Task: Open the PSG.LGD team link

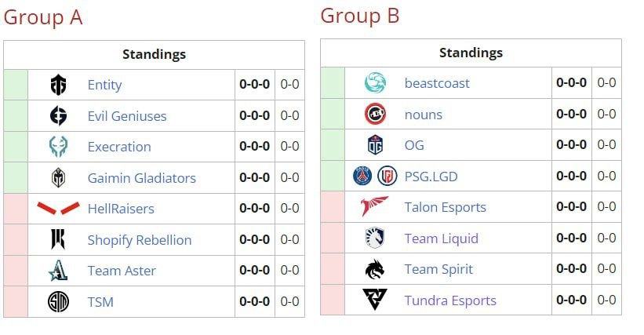Action: 431,177
